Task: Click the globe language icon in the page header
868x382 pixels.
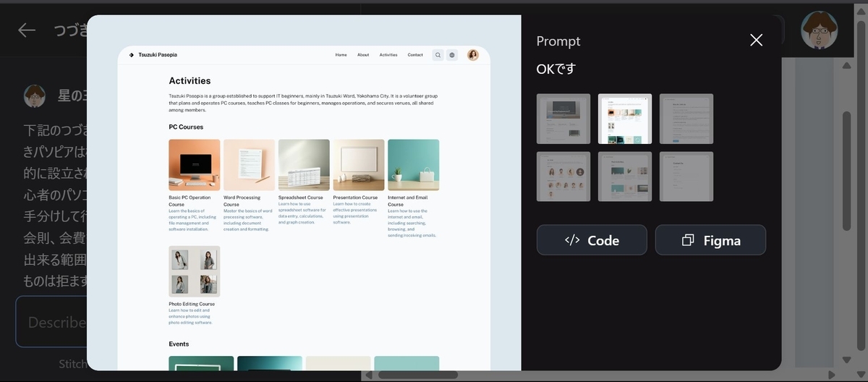Action: (x=452, y=55)
